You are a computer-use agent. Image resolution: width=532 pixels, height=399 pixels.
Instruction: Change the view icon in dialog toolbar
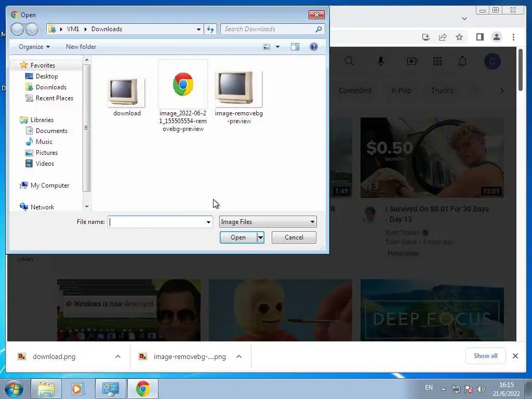(x=267, y=47)
